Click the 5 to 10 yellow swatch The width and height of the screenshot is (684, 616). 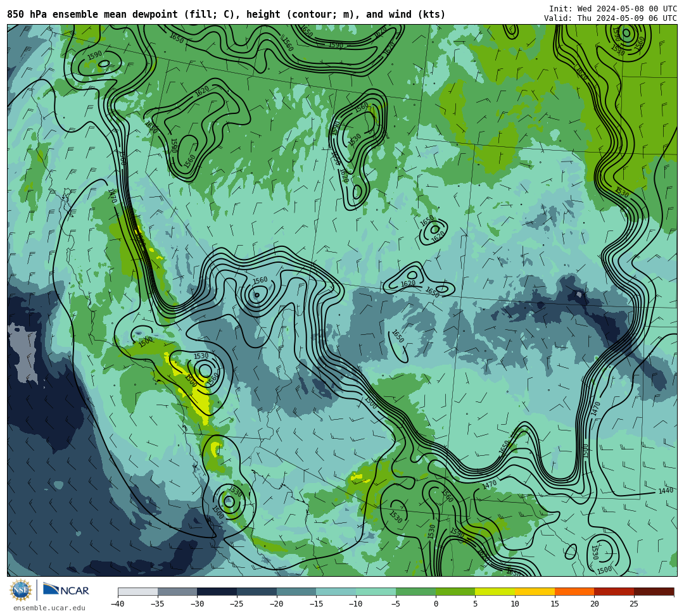point(495,591)
